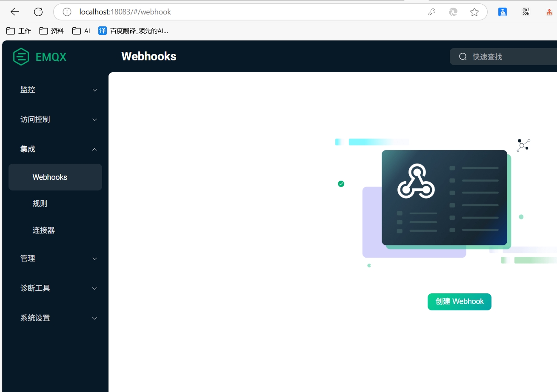Viewport: 557px width, 392px height.
Task: Collapse the 集成 sidebar section
Action: 55,149
